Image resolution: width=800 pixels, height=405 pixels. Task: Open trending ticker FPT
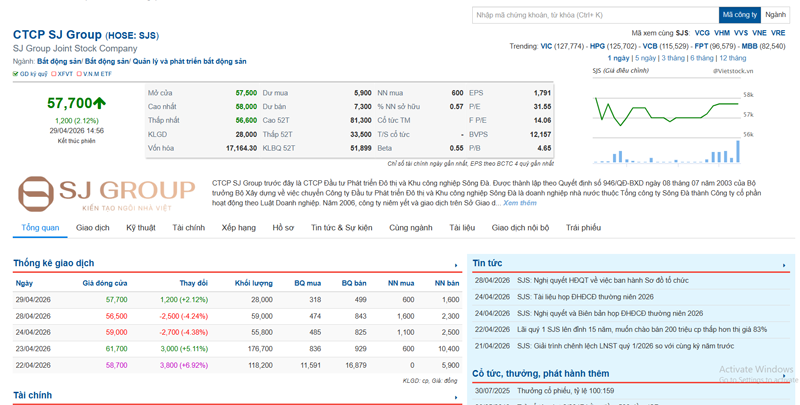coord(701,46)
